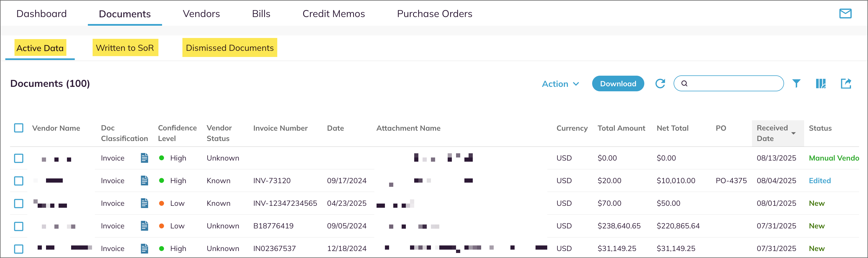The height and width of the screenshot is (258, 868).
Task: Open the Credit Memos section
Action: [334, 13]
